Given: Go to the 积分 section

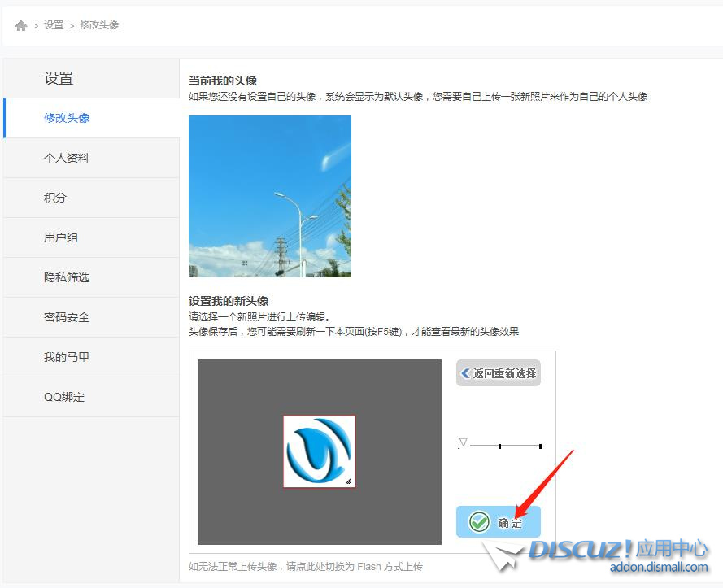Looking at the screenshot, I should (55, 198).
